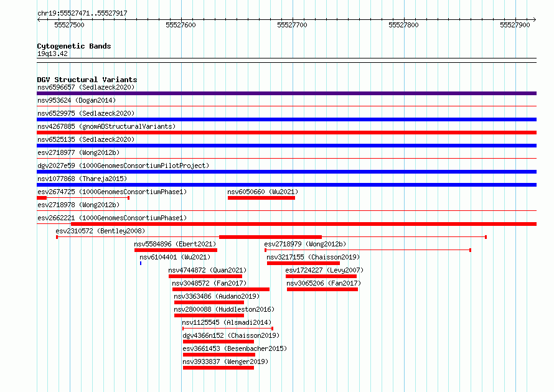Click ruler position 55527700
This screenshot has width=554, height=392.
292,25
